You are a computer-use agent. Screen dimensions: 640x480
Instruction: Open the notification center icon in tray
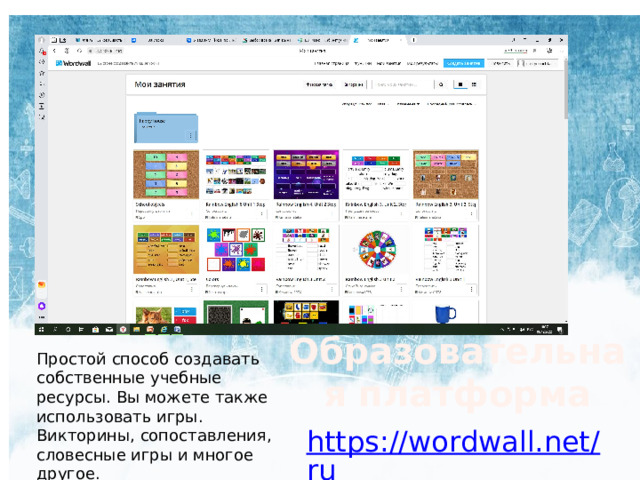click(560, 330)
